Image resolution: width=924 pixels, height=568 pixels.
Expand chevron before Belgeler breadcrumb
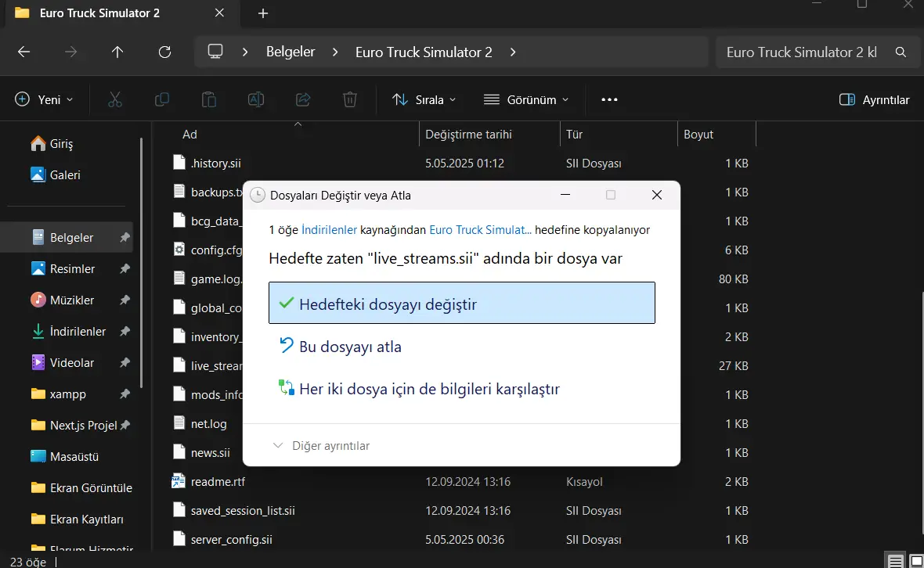click(245, 52)
